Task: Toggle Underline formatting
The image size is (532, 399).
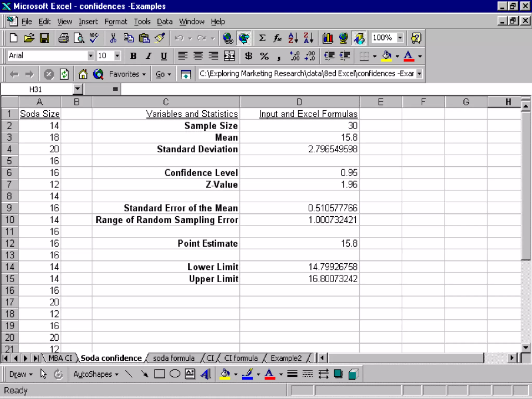Action: pos(164,56)
